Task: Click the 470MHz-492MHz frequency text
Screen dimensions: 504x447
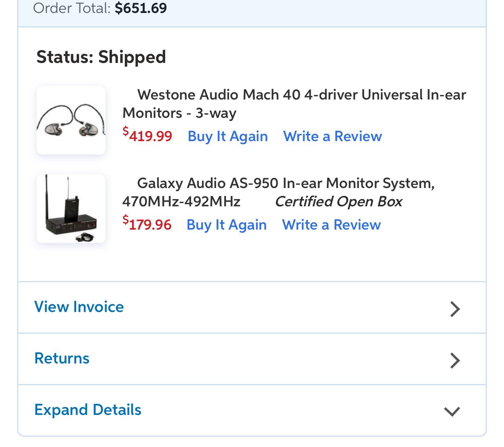Action: point(181,201)
